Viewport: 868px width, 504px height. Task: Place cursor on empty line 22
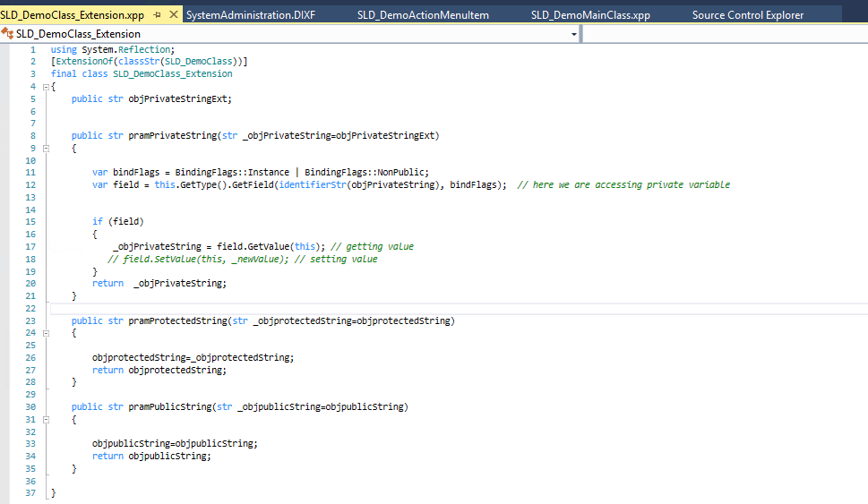(x=459, y=308)
